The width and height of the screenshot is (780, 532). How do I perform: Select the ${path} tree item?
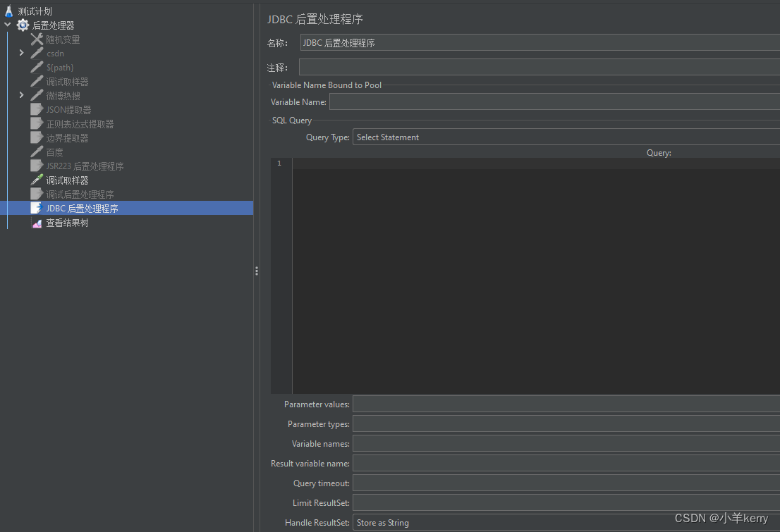[x=60, y=68]
